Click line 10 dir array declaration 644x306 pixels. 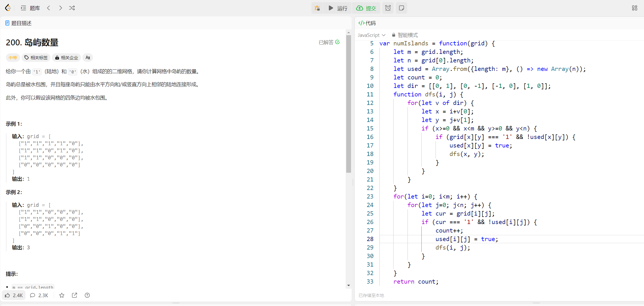click(x=472, y=86)
